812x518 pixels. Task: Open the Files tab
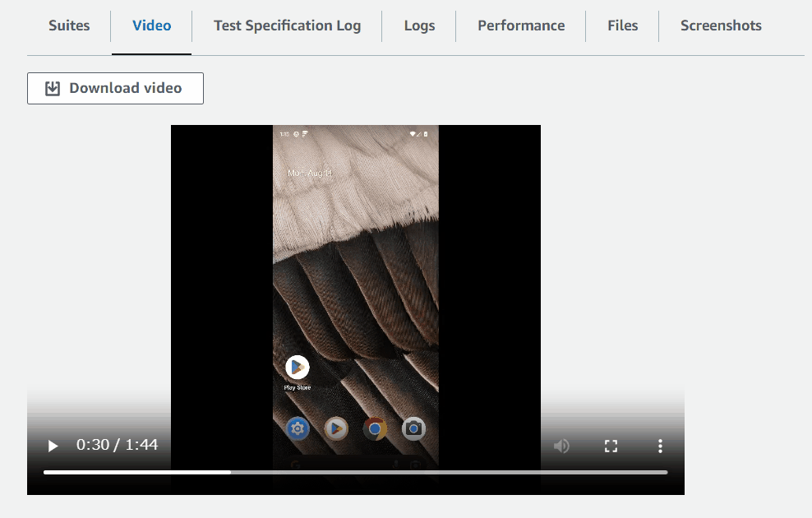[622, 25]
